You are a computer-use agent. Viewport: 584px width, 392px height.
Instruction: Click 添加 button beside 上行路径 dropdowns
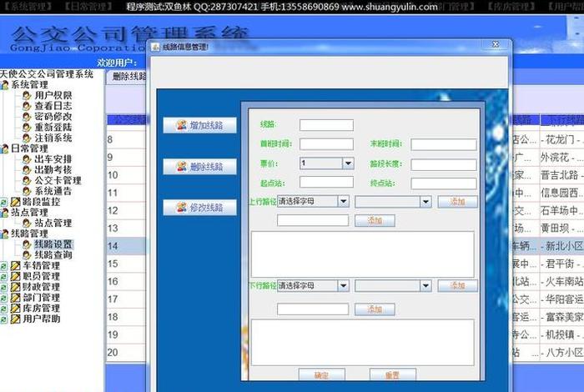457,202
